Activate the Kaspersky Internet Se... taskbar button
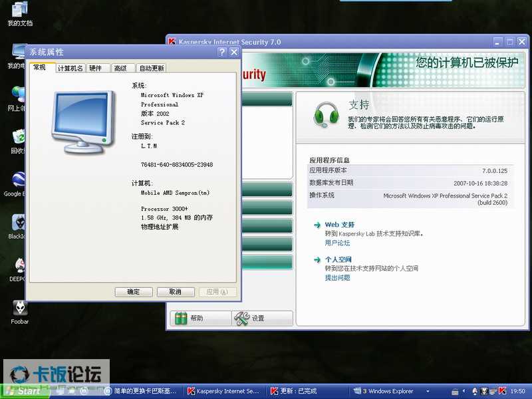 (224, 391)
